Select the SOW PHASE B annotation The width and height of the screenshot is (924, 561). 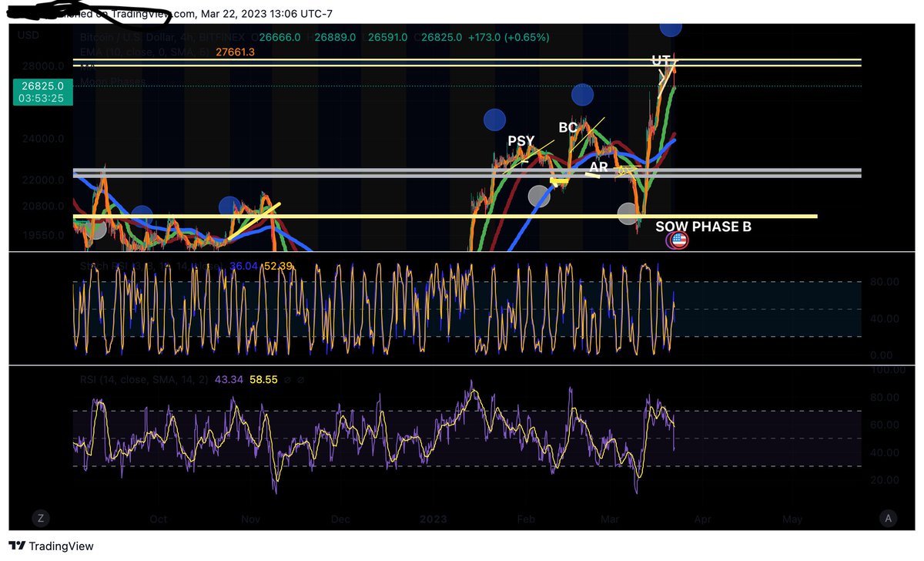point(703,227)
